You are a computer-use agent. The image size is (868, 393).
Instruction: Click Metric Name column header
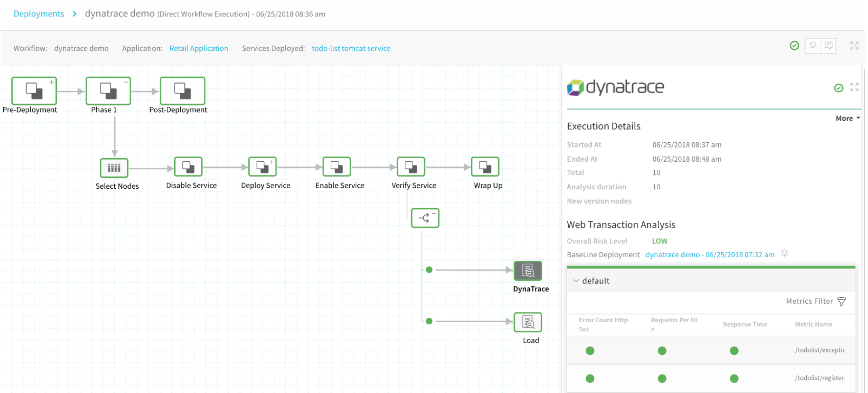(813, 324)
